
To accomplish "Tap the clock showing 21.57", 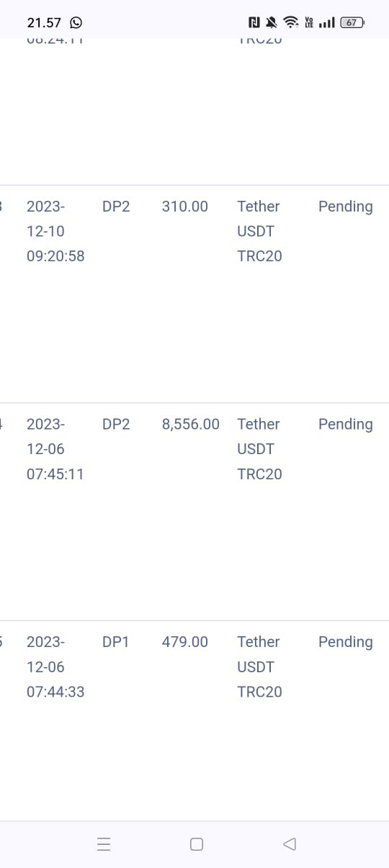I will tap(44, 22).
